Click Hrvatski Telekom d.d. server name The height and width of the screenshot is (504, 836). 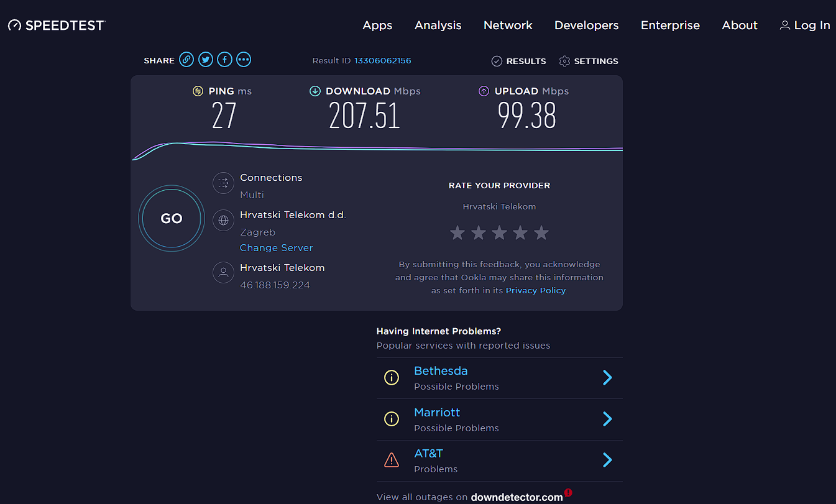[293, 215]
